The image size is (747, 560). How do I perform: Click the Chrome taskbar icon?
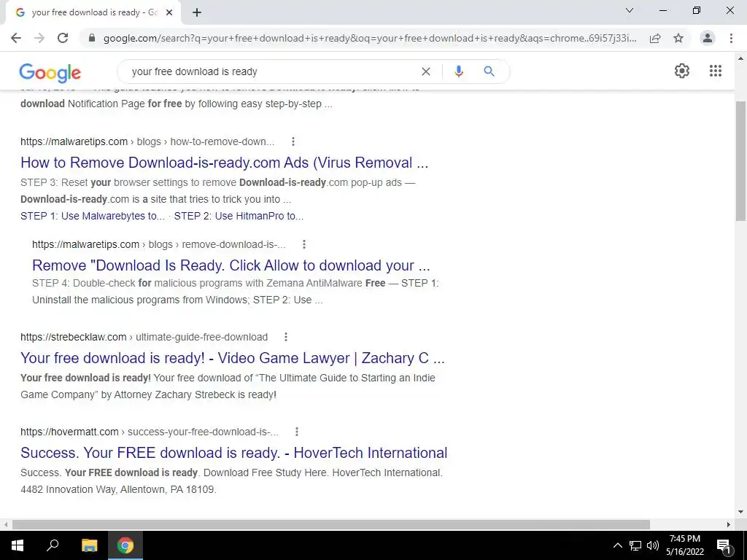[x=125, y=545]
